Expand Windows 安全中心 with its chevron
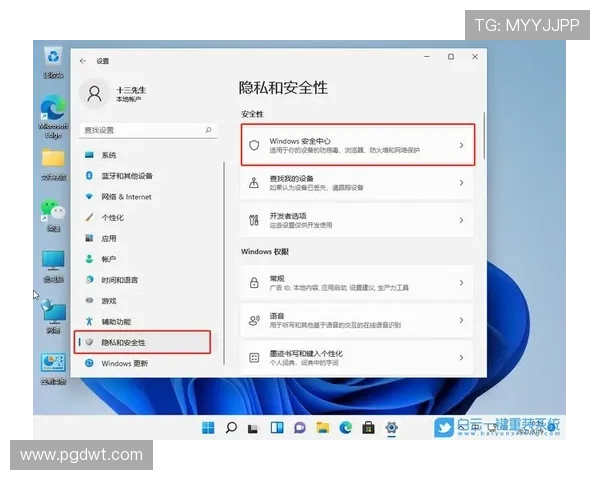Viewport: 600px width, 480px height. pos(461,146)
